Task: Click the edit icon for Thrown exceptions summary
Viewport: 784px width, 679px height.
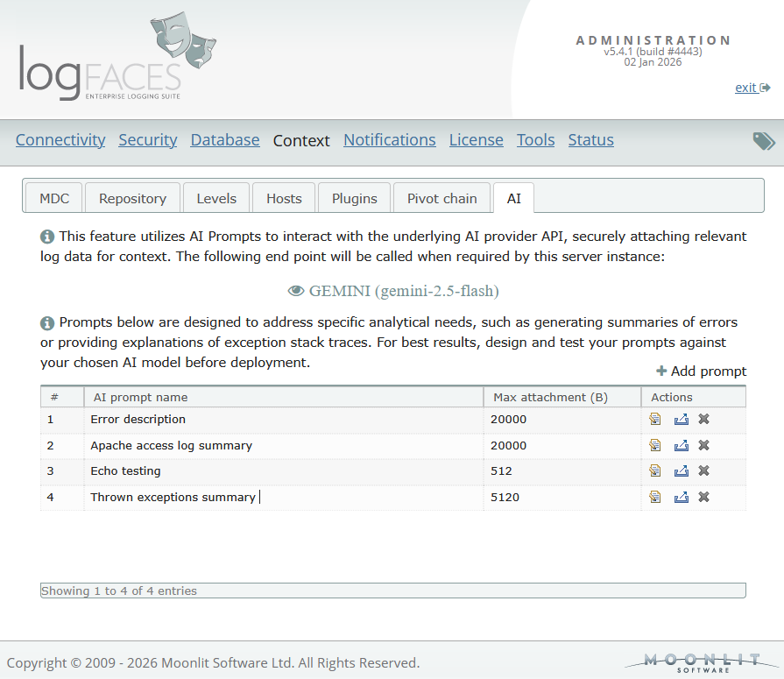Action: pos(654,498)
